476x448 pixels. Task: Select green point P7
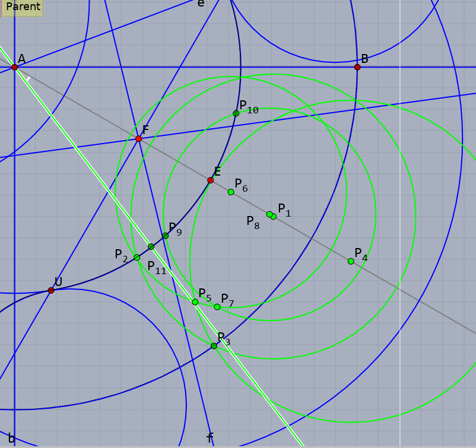tap(217, 307)
